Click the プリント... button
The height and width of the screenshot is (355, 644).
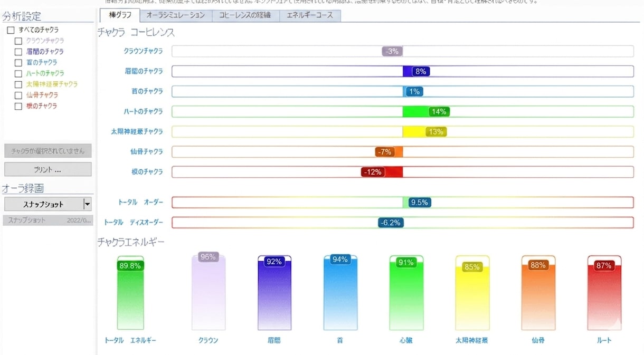point(48,169)
